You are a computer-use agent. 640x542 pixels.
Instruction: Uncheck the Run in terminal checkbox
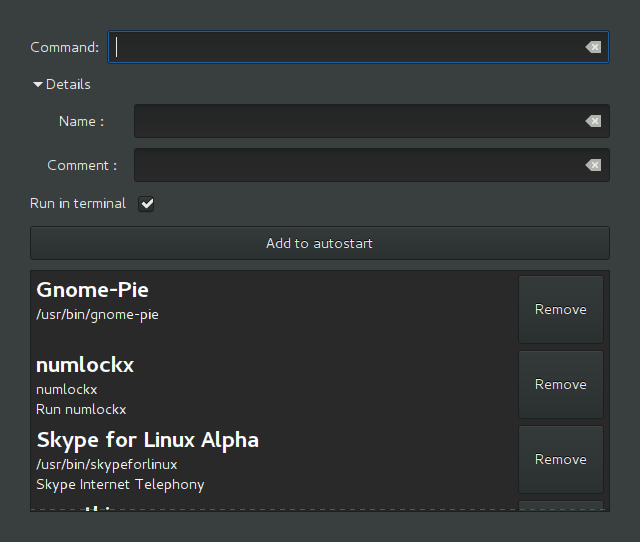146,204
